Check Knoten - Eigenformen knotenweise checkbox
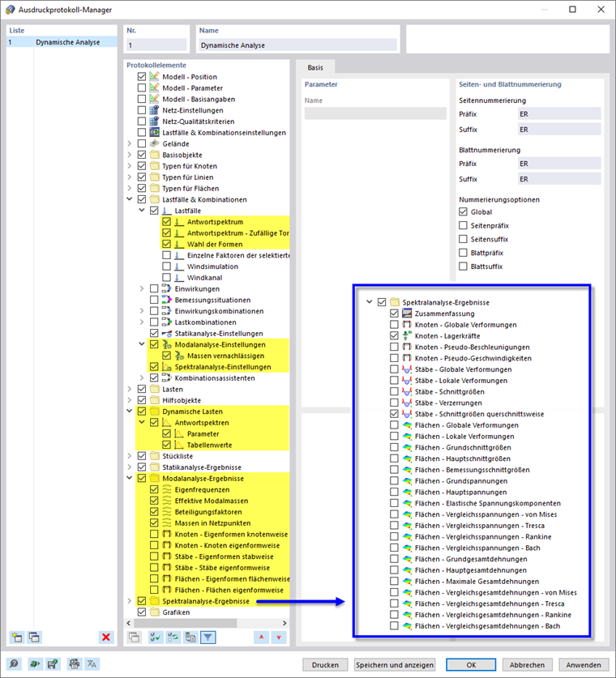The width and height of the screenshot is (616, 678). 155,534
